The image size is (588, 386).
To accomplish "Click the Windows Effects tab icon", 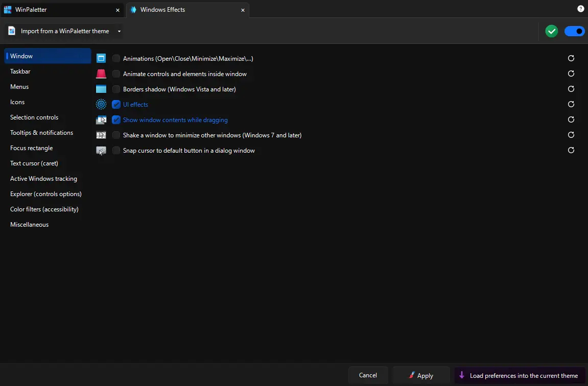I will (133, 10).
